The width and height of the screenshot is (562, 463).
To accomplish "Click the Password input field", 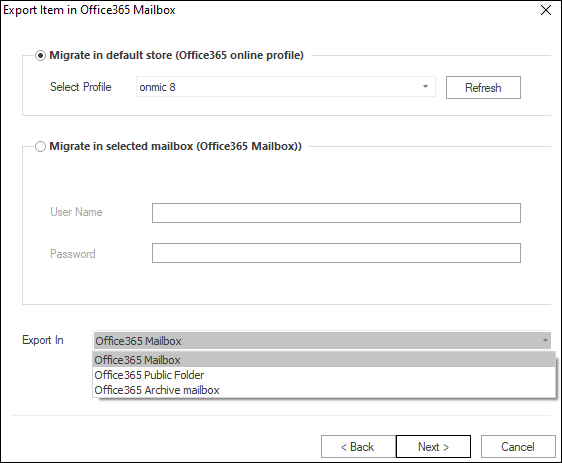I will (x=336, y=253).
